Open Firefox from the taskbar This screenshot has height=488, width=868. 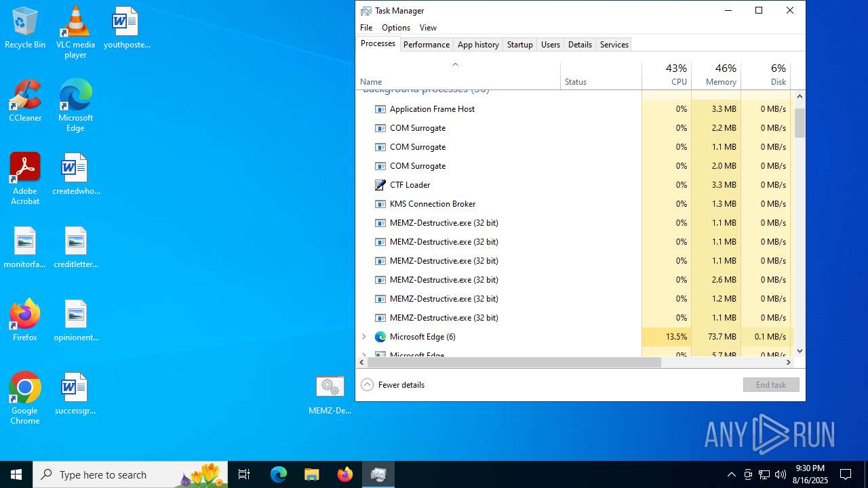coord(345,474)
